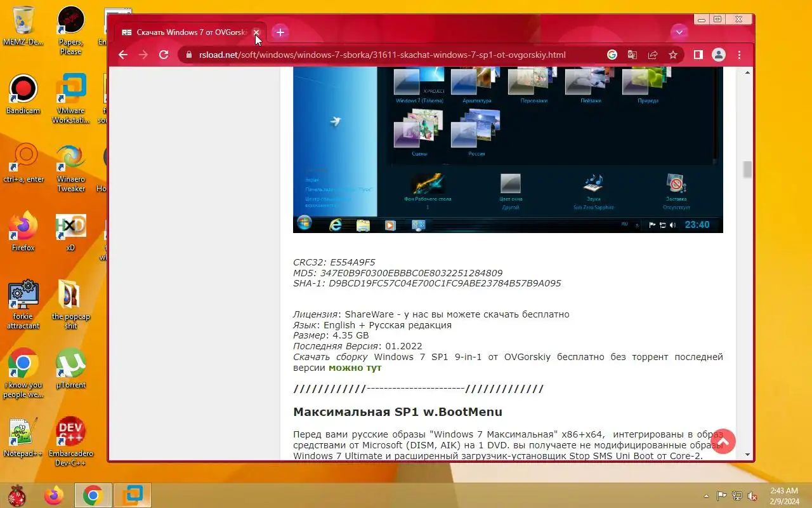
Task: Open Firefox from the taskbar
Action: pos(54,495)
